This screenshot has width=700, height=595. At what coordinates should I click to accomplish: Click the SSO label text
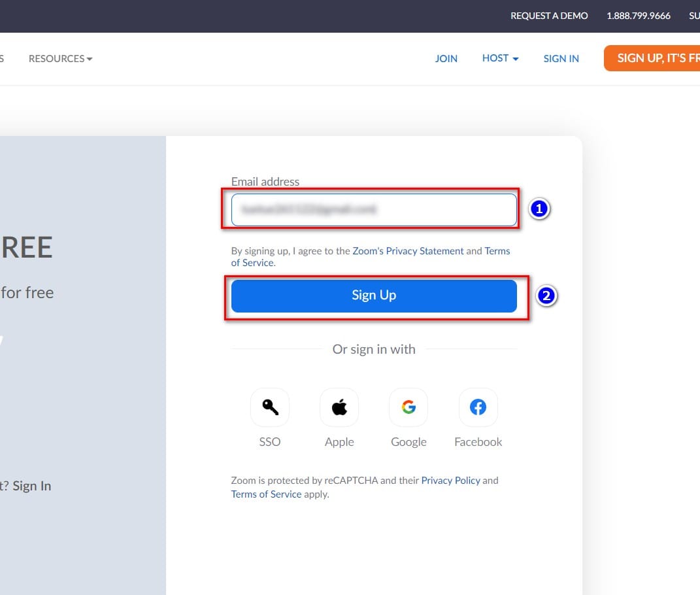click(270, 442)
